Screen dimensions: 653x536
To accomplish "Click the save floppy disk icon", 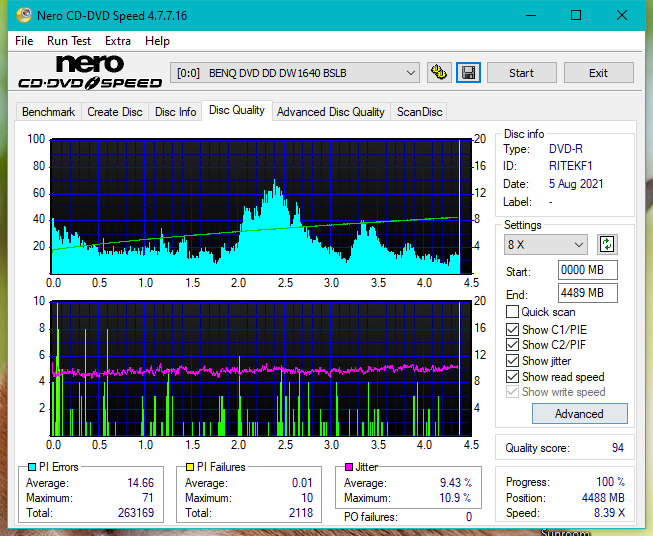I will click(469, 73).
